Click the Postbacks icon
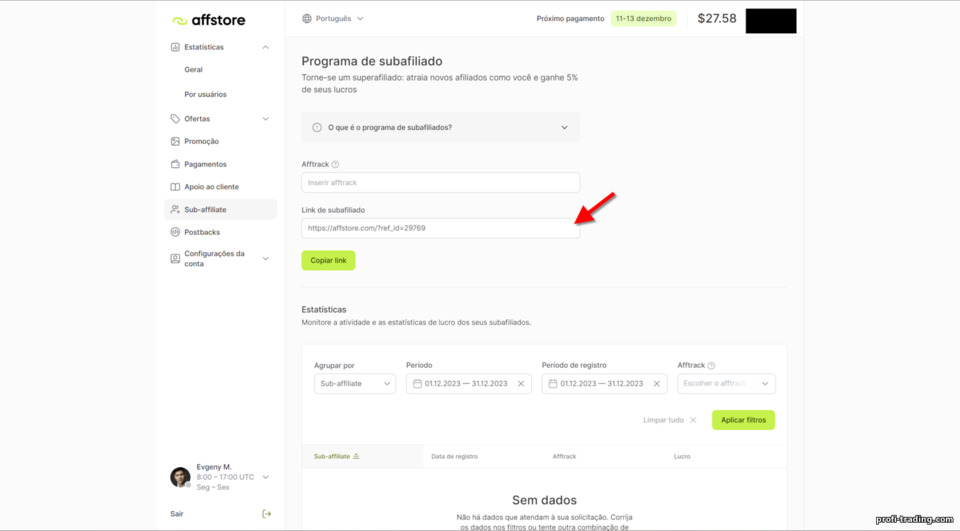960x531 pixels. click(x=175, y=232)
